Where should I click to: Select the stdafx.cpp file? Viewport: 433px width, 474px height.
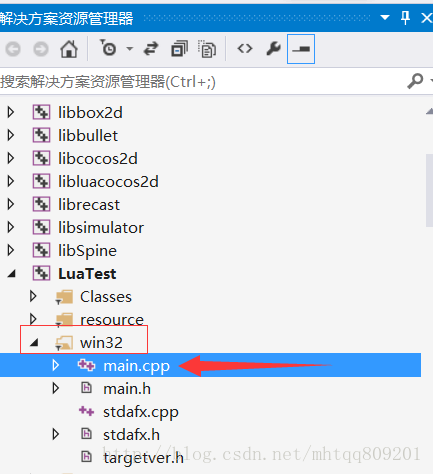141,412
